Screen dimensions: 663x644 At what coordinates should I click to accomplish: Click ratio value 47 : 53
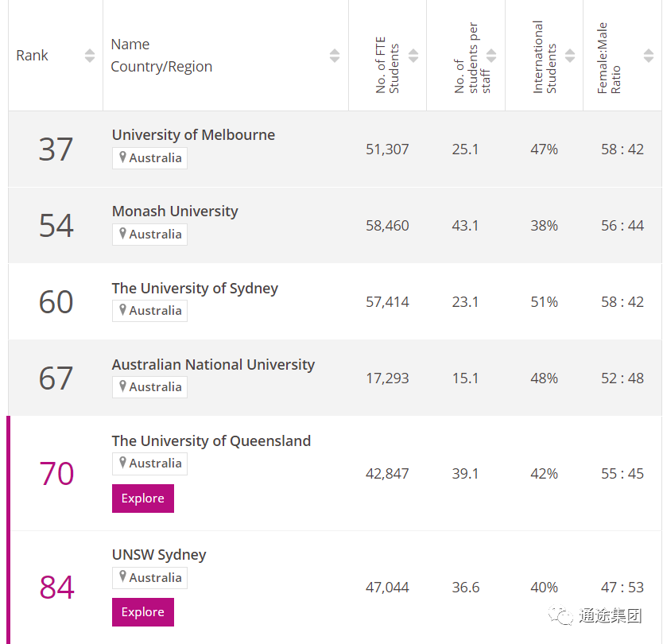(622, 588)
